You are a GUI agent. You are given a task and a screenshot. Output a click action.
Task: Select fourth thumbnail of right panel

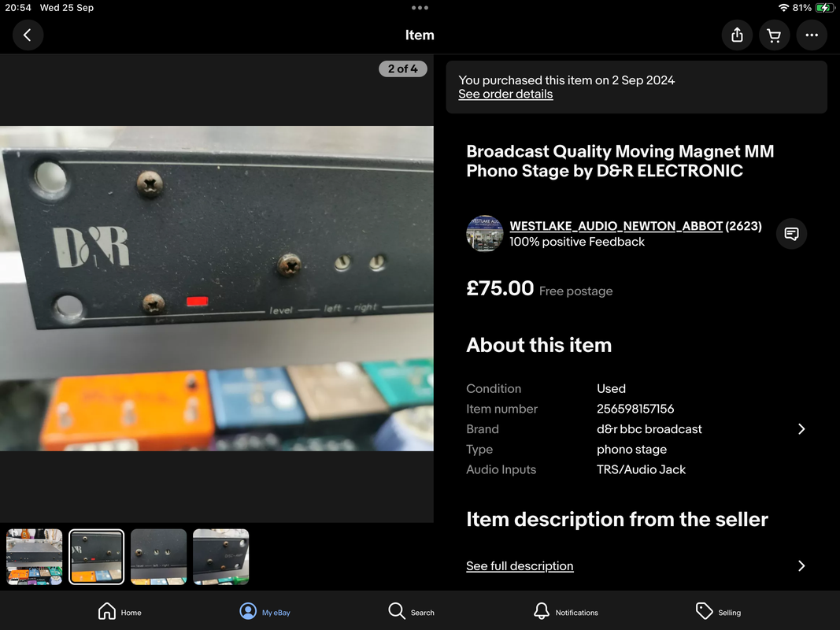coord(220,557)
